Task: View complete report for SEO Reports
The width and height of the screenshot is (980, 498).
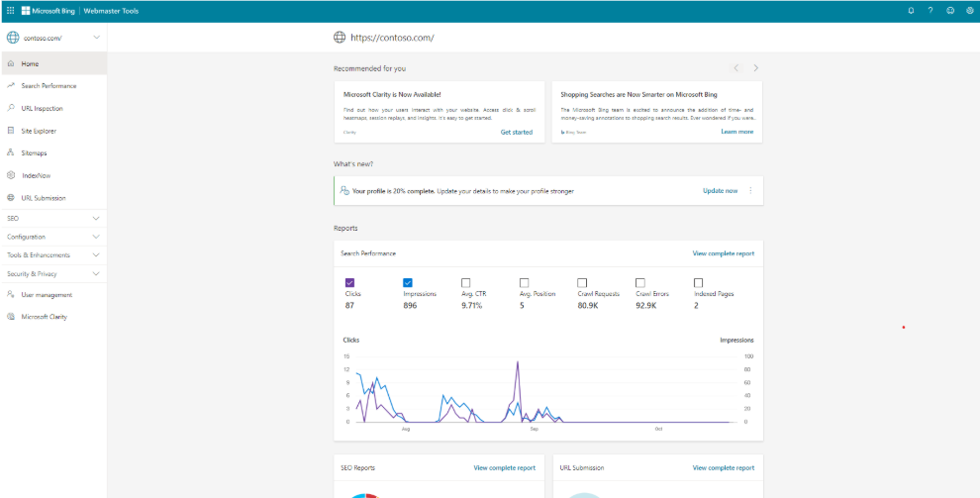Action: pyautogui.click(x=505, y=467)
